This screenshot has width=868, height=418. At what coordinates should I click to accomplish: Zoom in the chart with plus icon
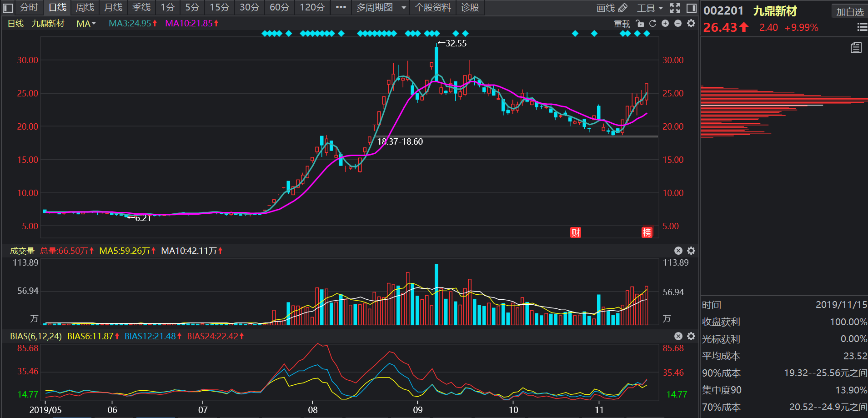point(665,23)
